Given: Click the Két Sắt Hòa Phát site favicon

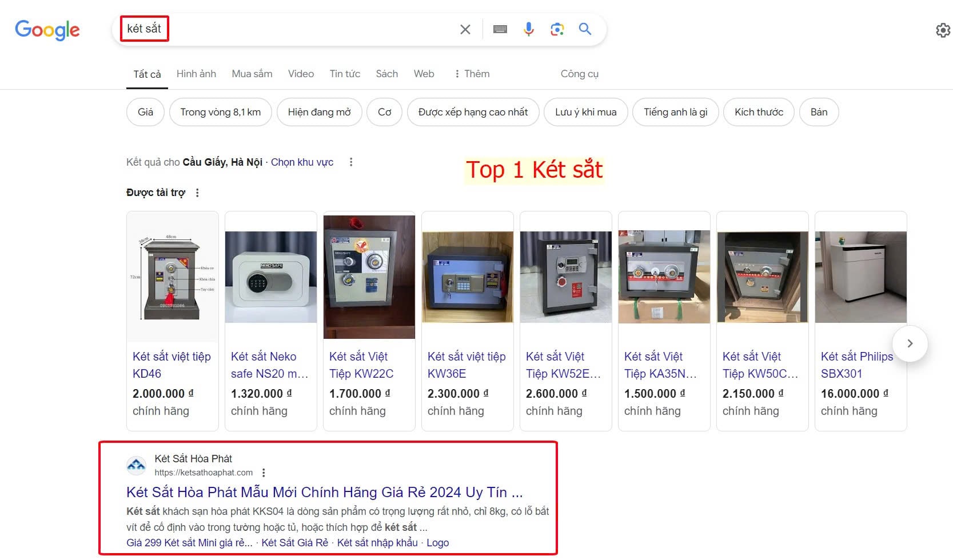Looking at the screenshot, I should point(136,465).
